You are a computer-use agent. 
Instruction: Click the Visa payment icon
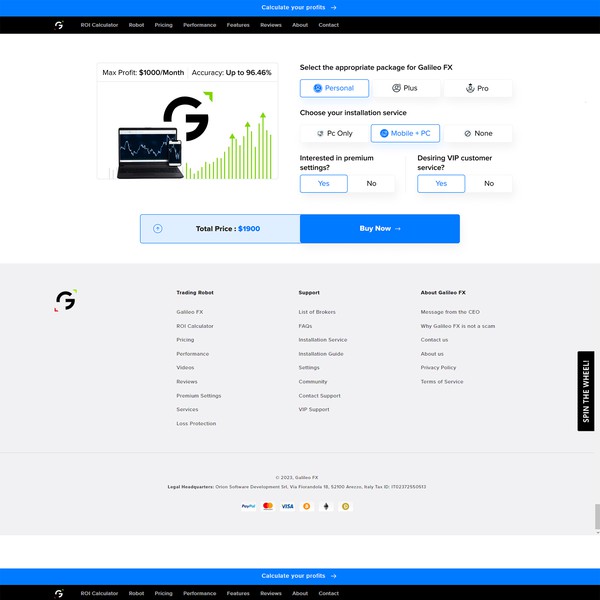(287, 506)
